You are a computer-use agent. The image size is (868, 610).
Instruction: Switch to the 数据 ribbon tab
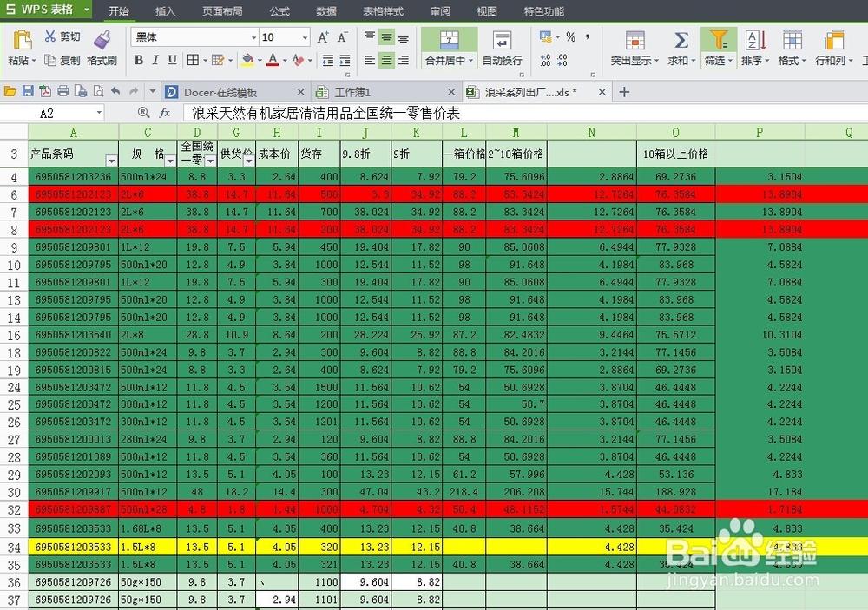click(326, 11)
